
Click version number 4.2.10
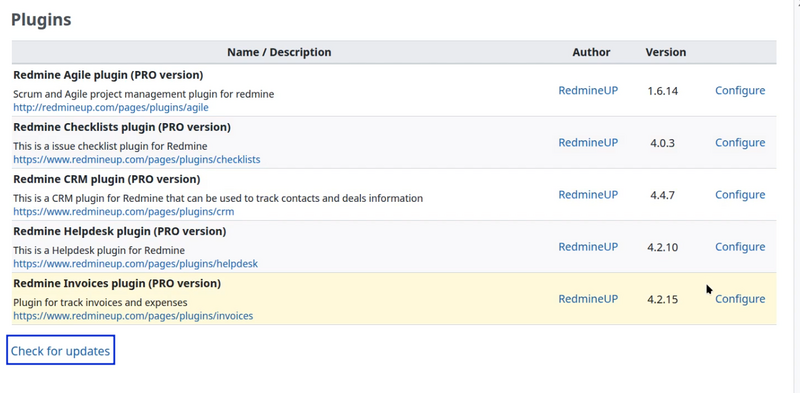(x=662, y=248)
